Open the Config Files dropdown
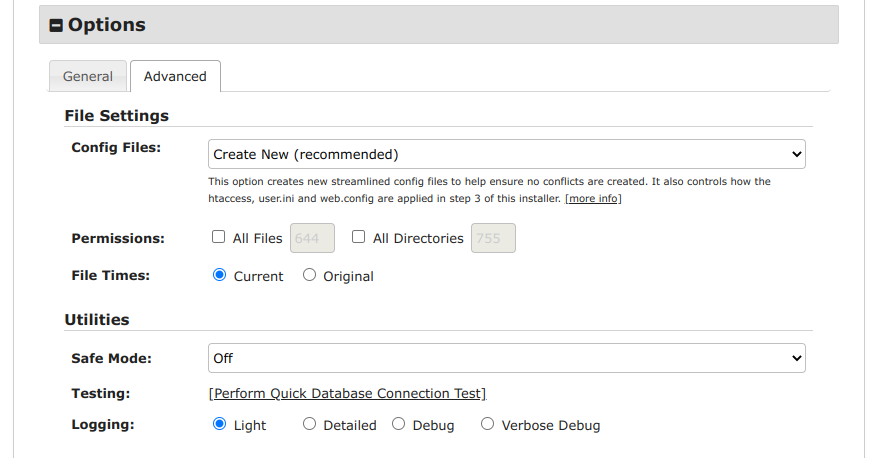Image resolution: width=878 pixels, height=458 pixels. coord(506,154)
